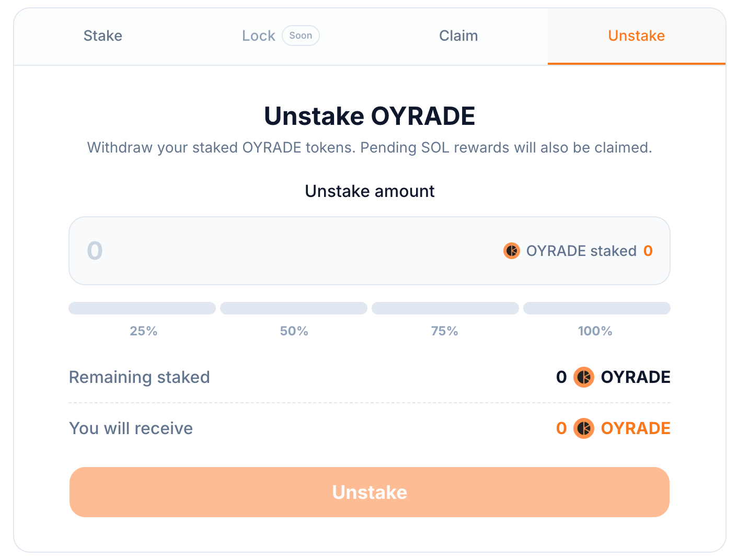Select the 50% unstake preset bar
737x560 pixels.
click(293, 308)
